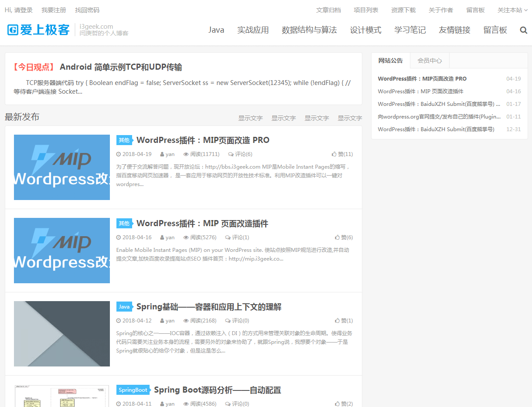This screenshot has height=407, width=532.
Task: Open sidebar notice MIP 页面改造插件 04-16
Action: point(420,92)
